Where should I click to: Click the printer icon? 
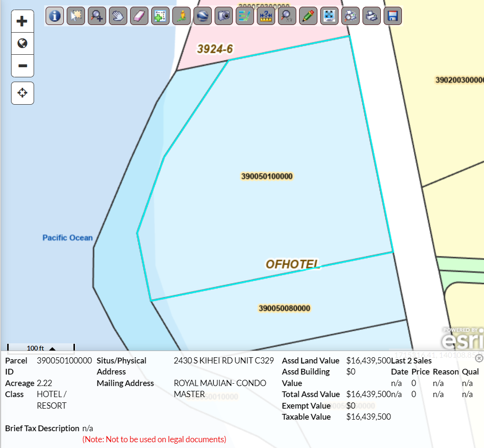[371, 16]
